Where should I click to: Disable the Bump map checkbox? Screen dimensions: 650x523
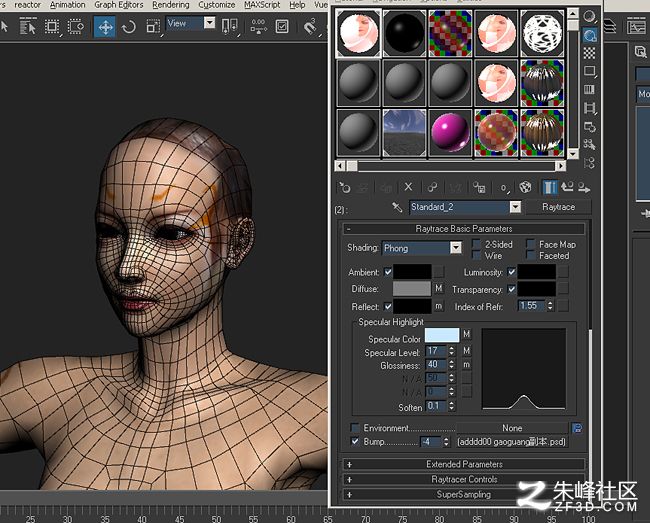click(x=355, y=442)
